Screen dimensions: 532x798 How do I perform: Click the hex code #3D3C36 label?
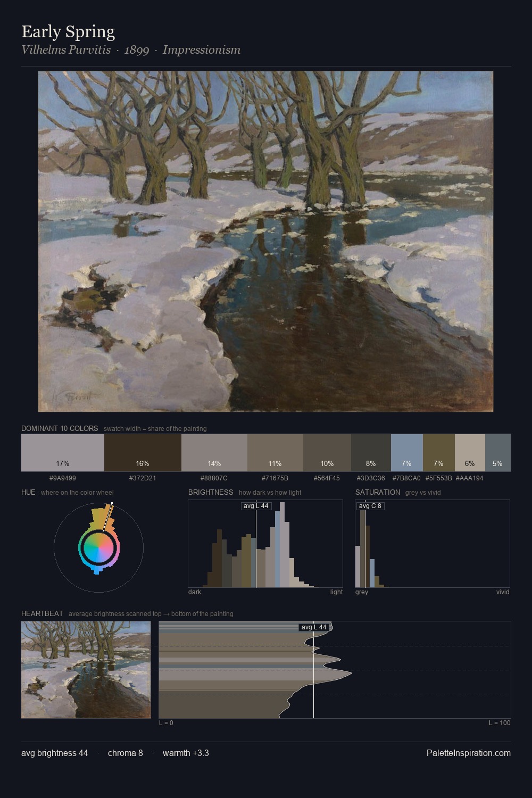pyautogui.click(x=371, y=478)
